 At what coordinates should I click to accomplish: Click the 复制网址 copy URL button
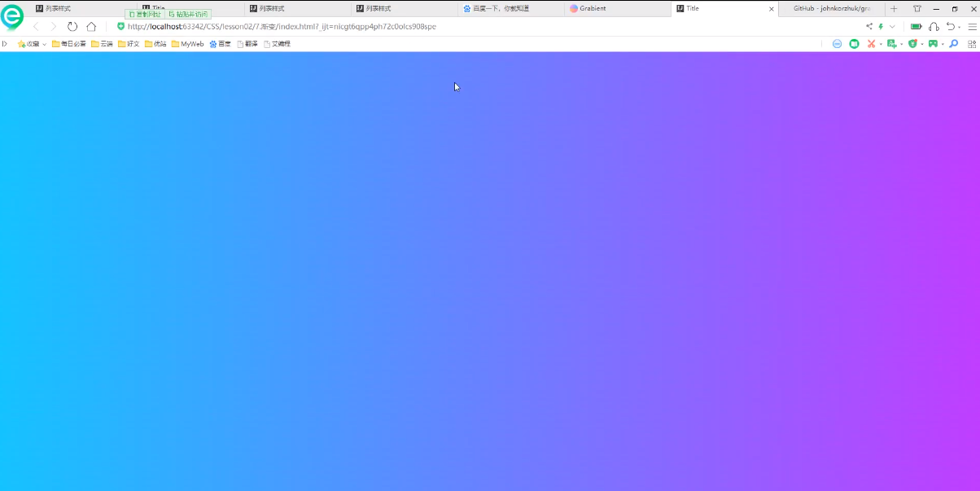145,14
